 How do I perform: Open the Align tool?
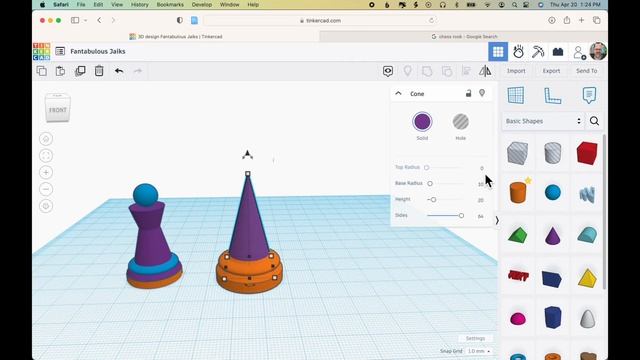pyautogui.click(x=466, y=71)
